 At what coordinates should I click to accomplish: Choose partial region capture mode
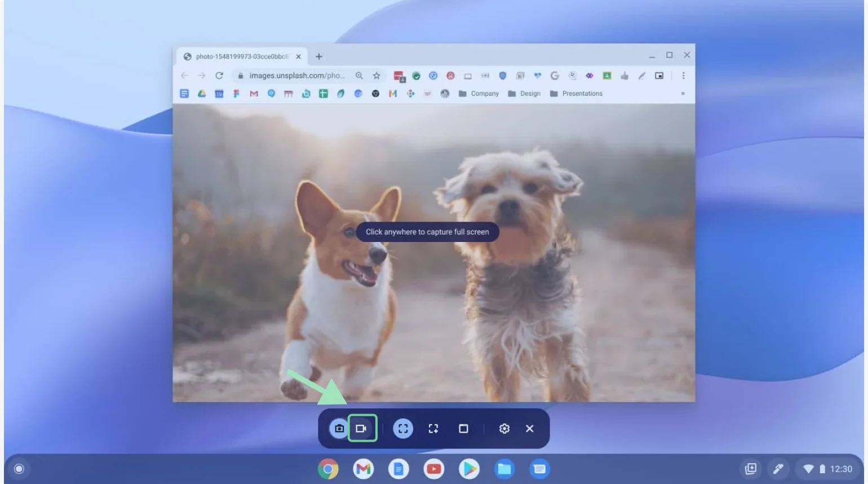433,428
